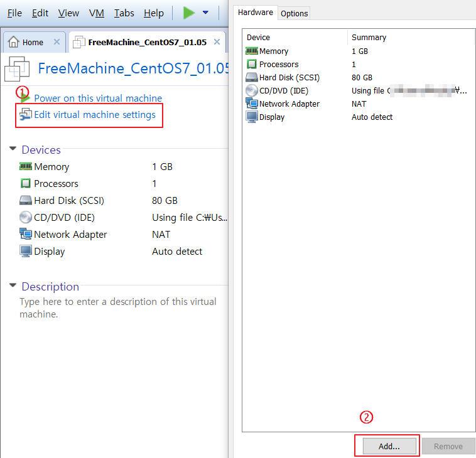Click NAT summary in Hardware list
476x458 pixels.
point(359,104)
